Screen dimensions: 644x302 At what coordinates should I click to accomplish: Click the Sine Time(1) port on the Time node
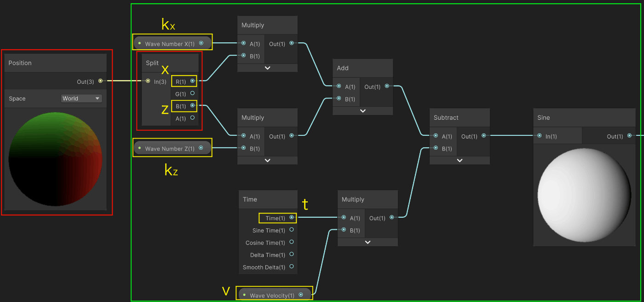pyautogui.click(x=292, y=230)
